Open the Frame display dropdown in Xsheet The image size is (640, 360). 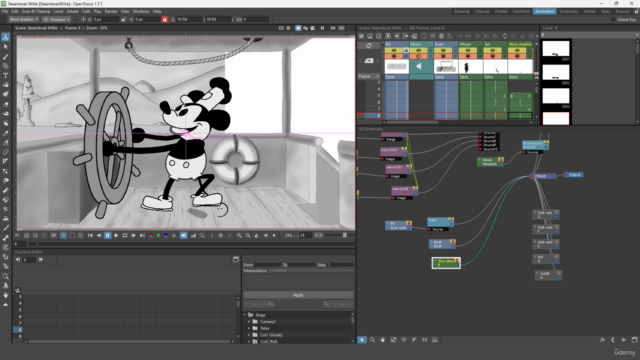tap(369, 76)
